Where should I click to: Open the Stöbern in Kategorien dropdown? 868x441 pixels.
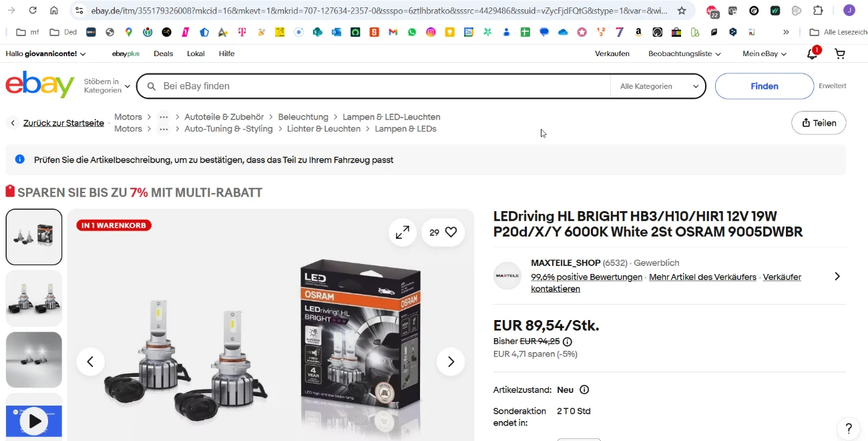107,86
